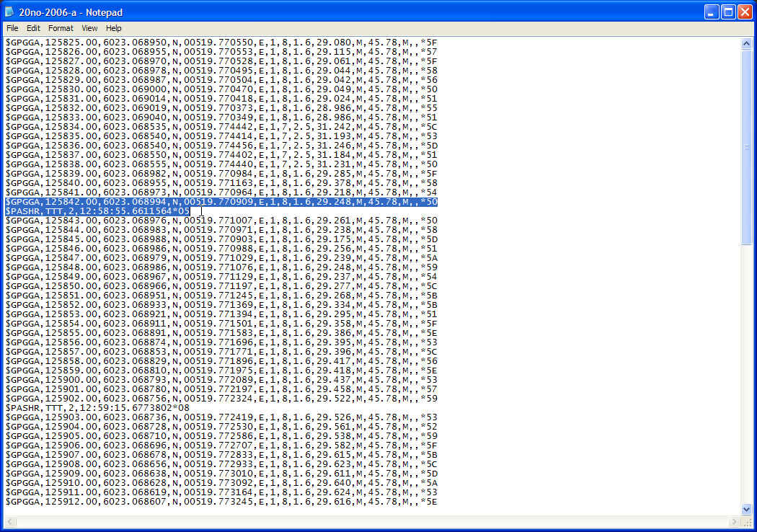Click the title bar text 20no-2006-a - Notepad

click(x=71, y=12)
